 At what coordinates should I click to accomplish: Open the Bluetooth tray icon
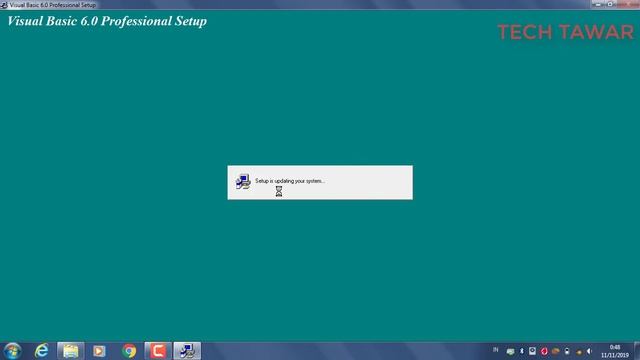pyautogui.click(x=521, y=351)
